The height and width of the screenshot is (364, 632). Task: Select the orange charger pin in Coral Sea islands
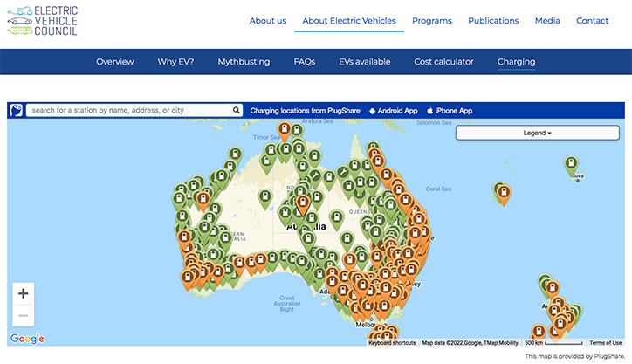(504, 195)
